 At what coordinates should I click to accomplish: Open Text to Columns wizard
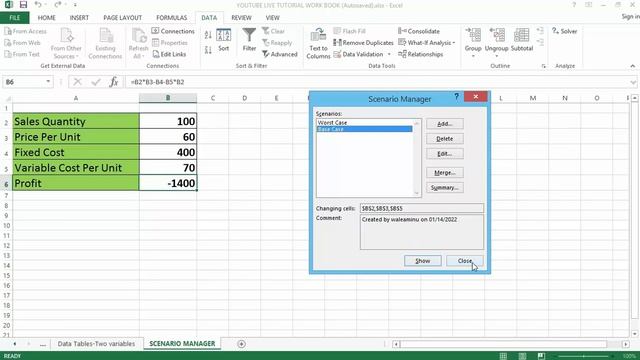pyautogui.click(x=318, y=44)
